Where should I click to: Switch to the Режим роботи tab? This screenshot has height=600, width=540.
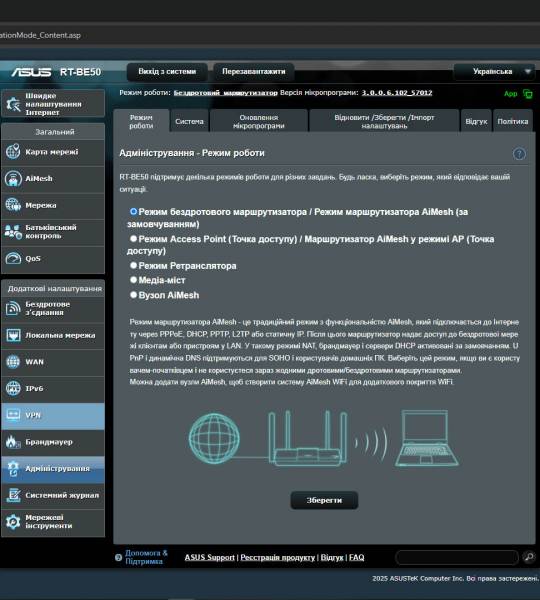coord(141,121)
